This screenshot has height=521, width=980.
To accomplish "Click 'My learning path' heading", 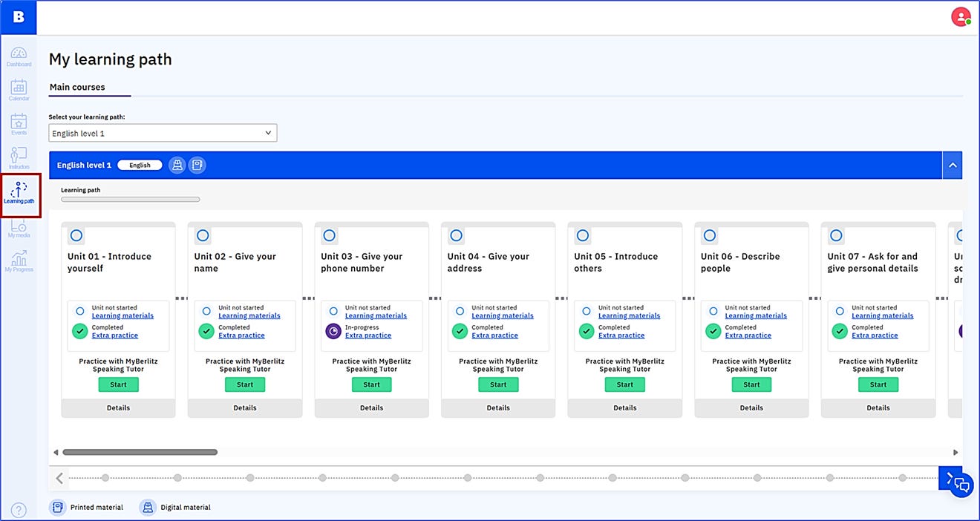I will (111, 59).
